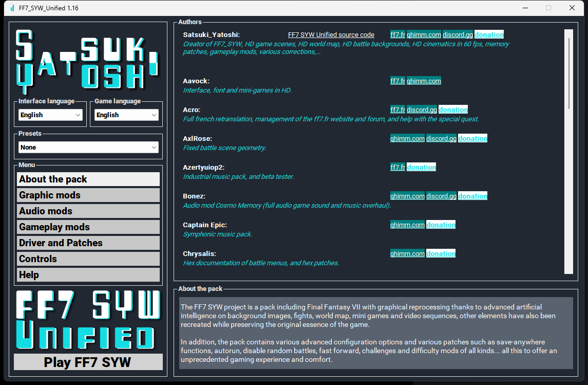
Task: Click text 'Interface, font and mini-games in HD.'
Action: click(237, 90)
